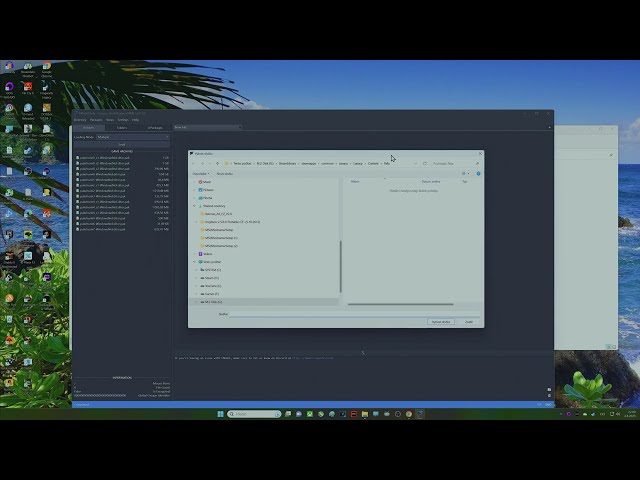The width and height of the screenshot is (640, 480).
Task: Open FModel Views menu
Action: [x=110, y=120]
